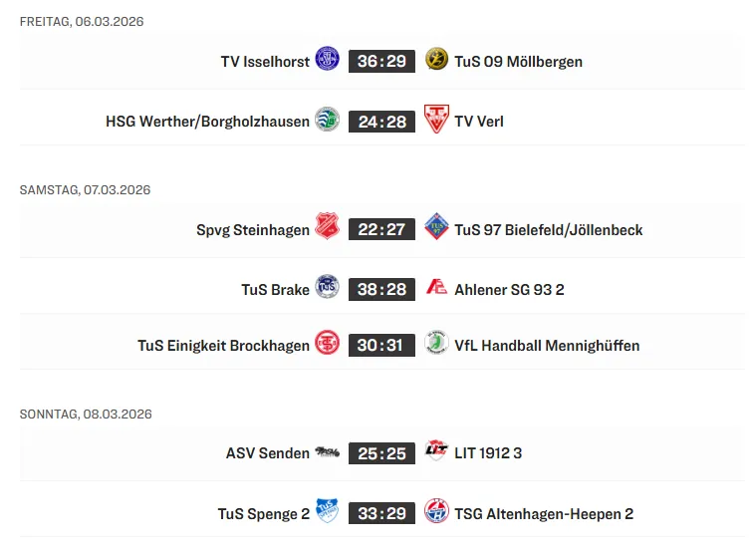Click the HSG Werther/Borgholzhausen club logo
The height and width of the screenshot is (560, 749).
[x=327, y=121]
